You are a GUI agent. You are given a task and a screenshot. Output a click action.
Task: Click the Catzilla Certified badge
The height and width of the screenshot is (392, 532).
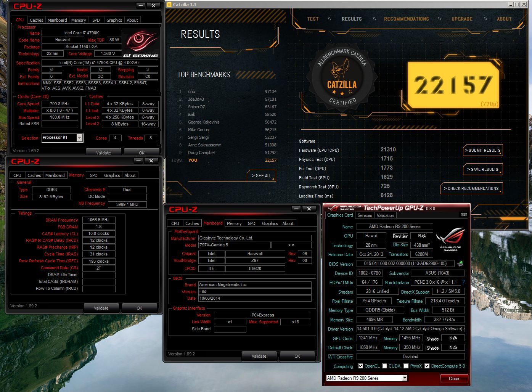coord(342,76)
